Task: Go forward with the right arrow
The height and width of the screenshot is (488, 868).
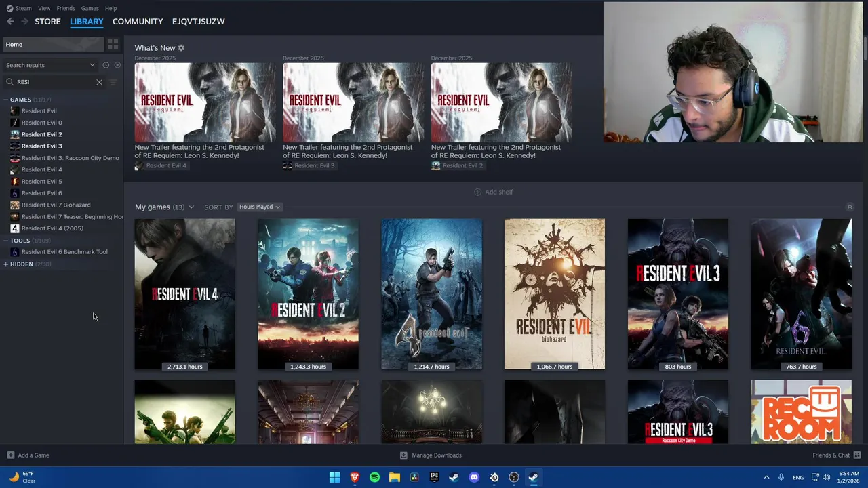Action: pos(24,22)
